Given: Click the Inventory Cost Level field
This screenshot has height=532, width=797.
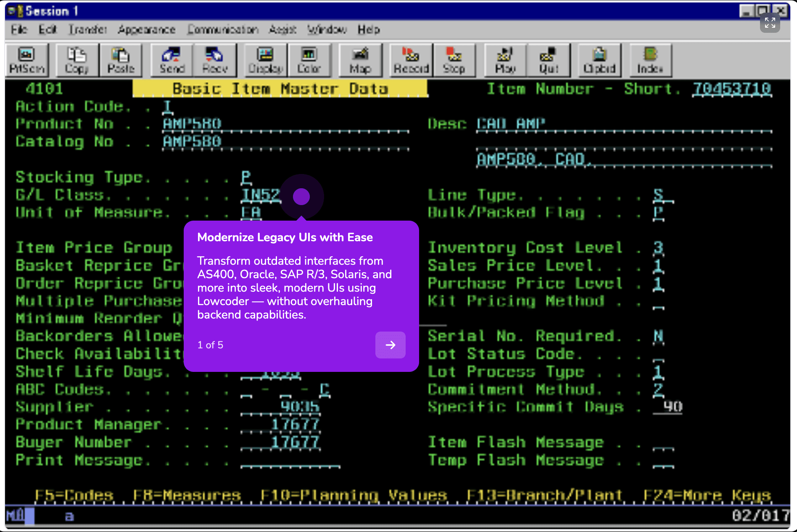Looking at the screenshot, I should click(x=659, y=248).
